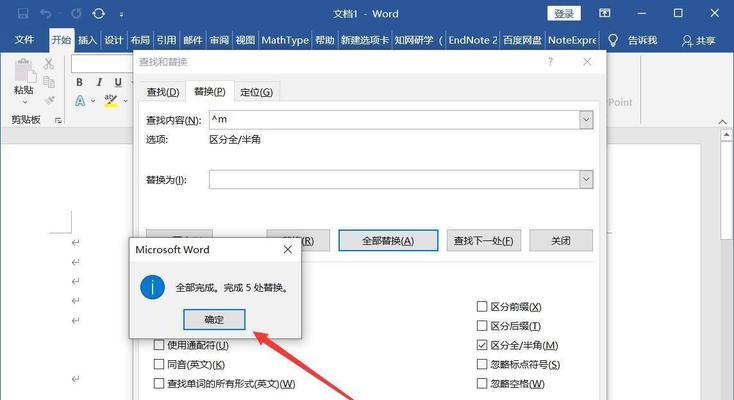Switch to the 插入 ribbon tab
The width and height of the screenshot is (734, 400).
pos(87,40)
